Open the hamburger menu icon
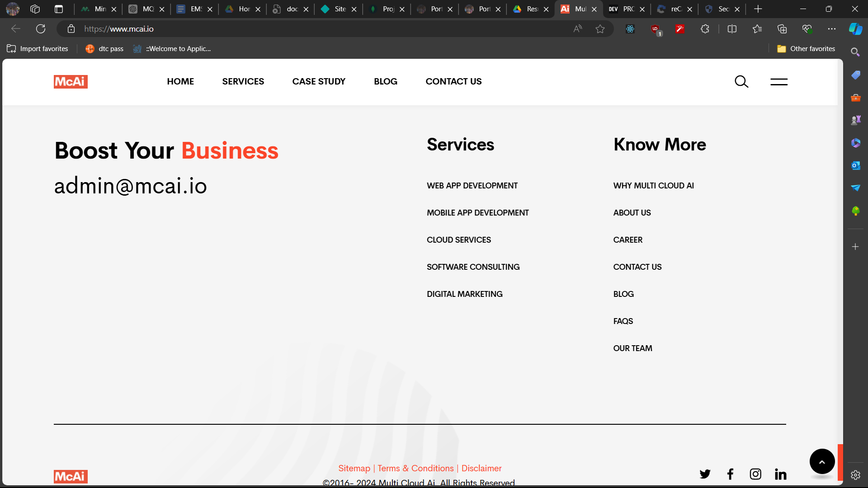The width and height of the screenshot is (868, 488). pyautogui.click(x=779, y=82)
